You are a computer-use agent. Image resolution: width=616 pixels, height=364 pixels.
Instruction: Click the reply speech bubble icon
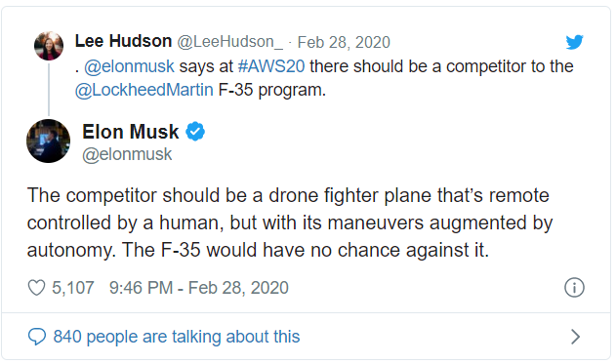click(x=37, y=337)
